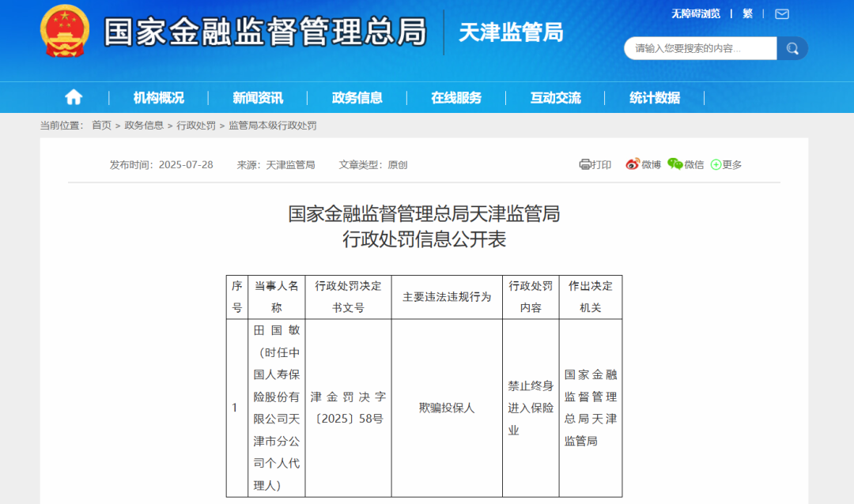Go to 首页 breadcrumb

point(101,126)
